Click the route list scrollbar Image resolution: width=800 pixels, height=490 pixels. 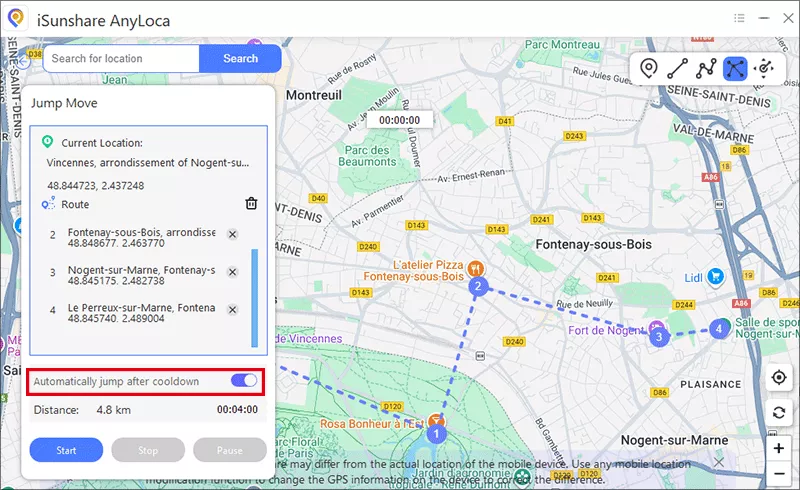253,297
